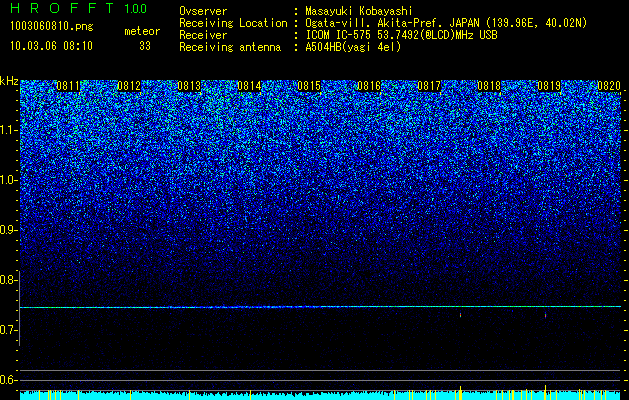Click the 1.0 frequency axis label
Screen dimensions: 629x400
pyautogui.click(x=8, y=180)
